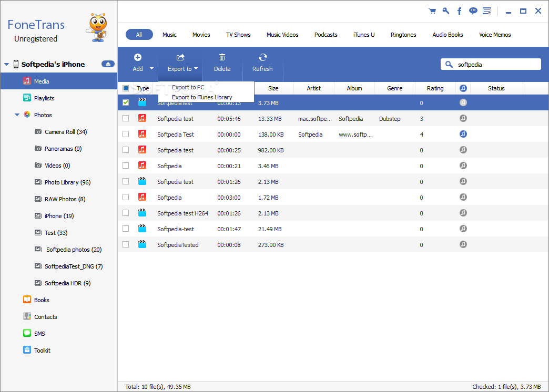This screenshot has height=392, width=549.
Task: Check the Softpedia test 13.33 MB row
Action: 125,118
